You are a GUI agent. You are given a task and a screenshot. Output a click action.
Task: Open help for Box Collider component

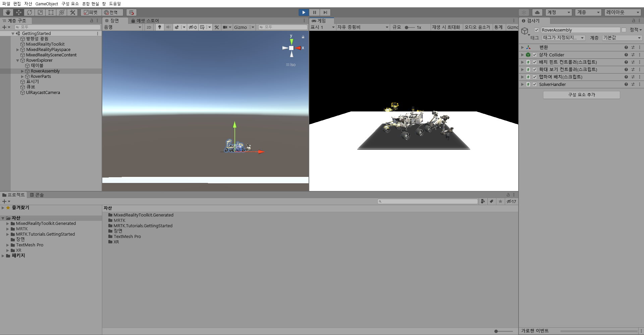point(626,55)
